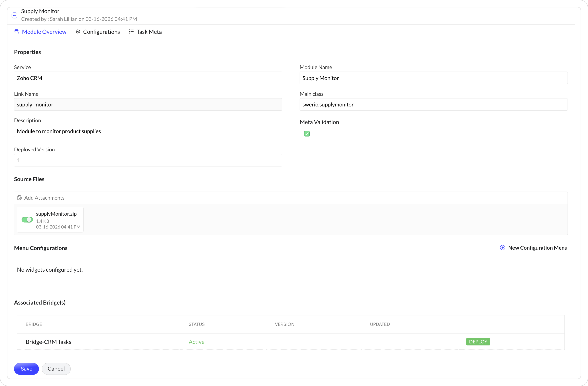
Task: Toggle the supplyMonitor.zip switch off
Action: pyautogui.click(x=27, y=220)
